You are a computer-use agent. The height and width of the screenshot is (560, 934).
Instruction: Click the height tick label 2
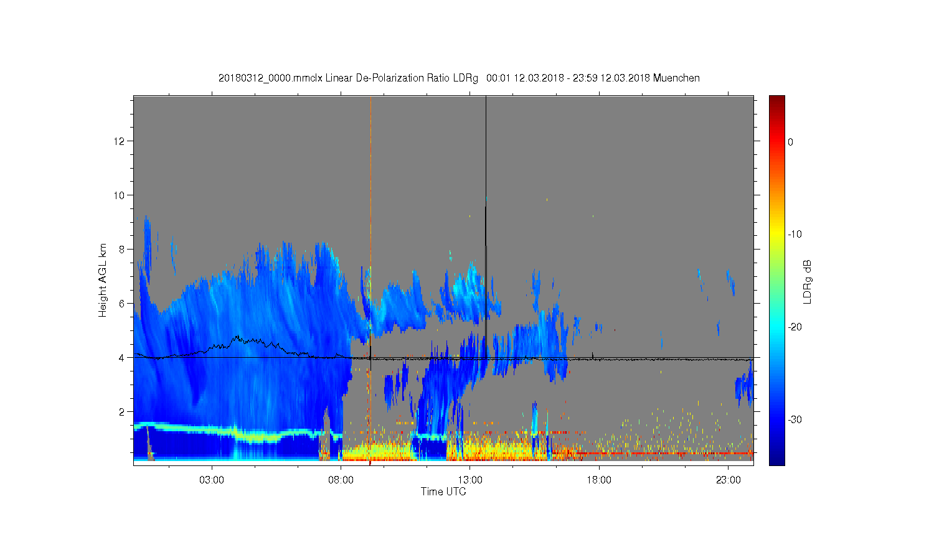click(123, 412)
